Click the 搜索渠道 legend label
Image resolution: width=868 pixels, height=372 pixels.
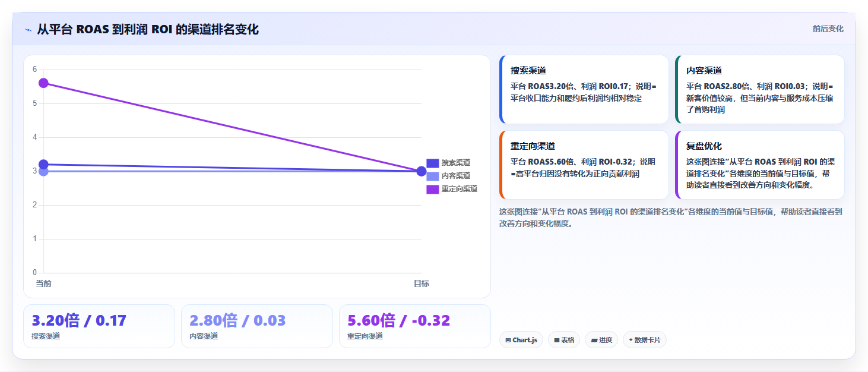point(456,163)
